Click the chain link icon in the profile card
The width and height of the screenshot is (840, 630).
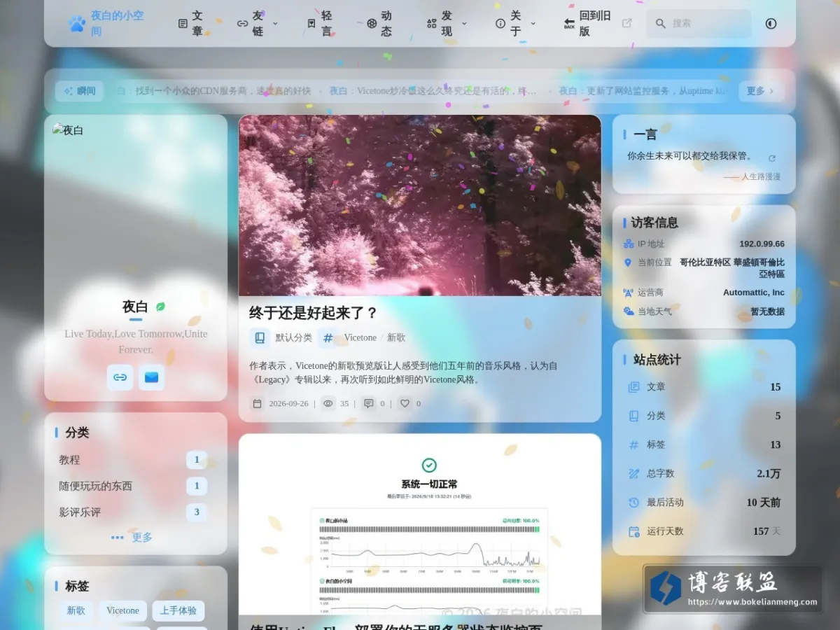120,377
